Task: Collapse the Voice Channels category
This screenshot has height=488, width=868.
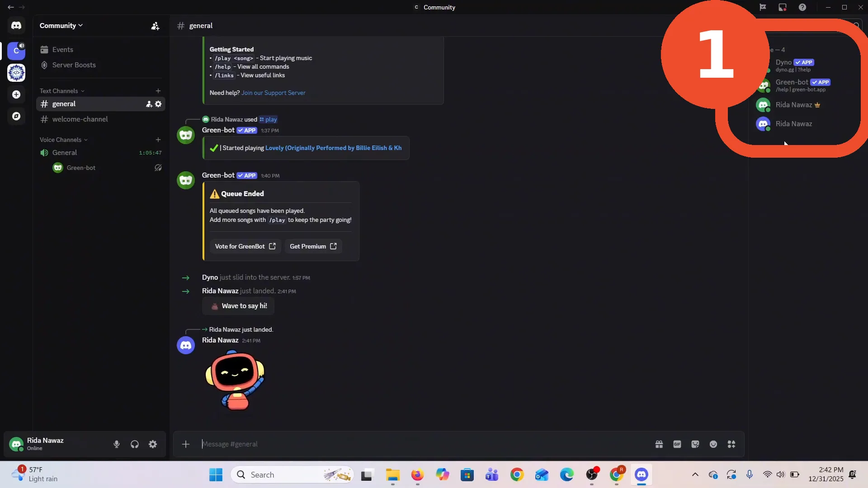Action: pos(63,140)
